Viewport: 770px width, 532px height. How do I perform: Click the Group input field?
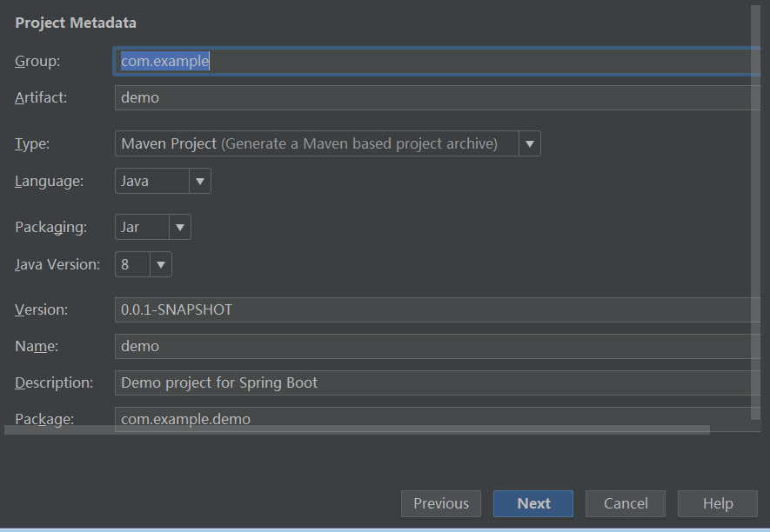437,62
